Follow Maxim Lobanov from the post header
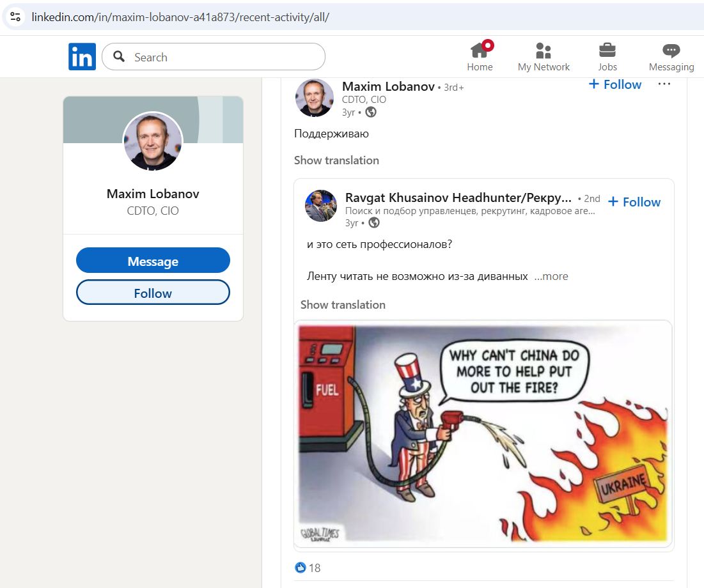 click(x=614, y=84)
